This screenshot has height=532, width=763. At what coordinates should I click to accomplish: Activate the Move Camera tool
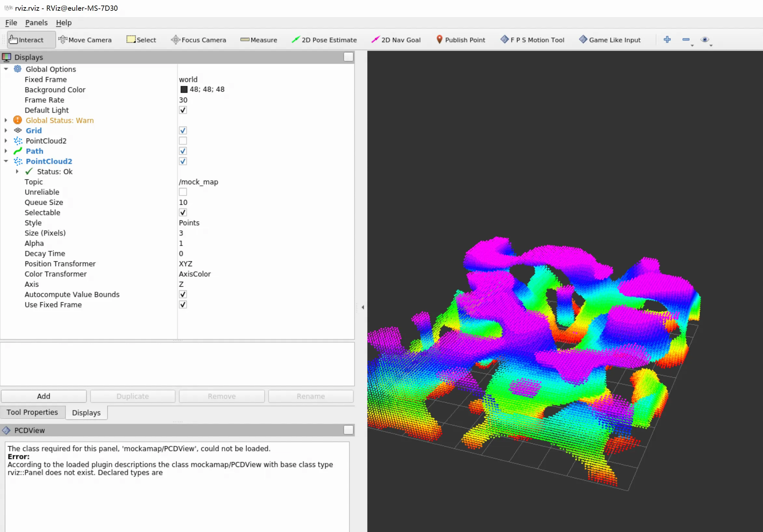[x=85, y=40]
